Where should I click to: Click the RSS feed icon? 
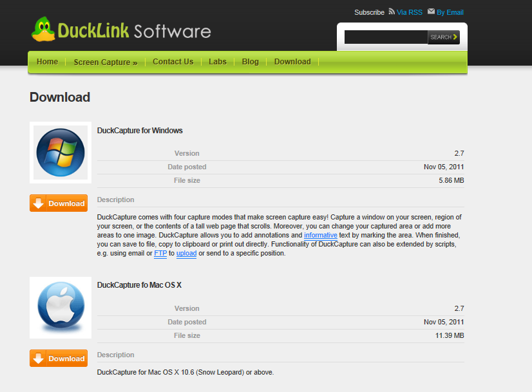pos(392,12)
